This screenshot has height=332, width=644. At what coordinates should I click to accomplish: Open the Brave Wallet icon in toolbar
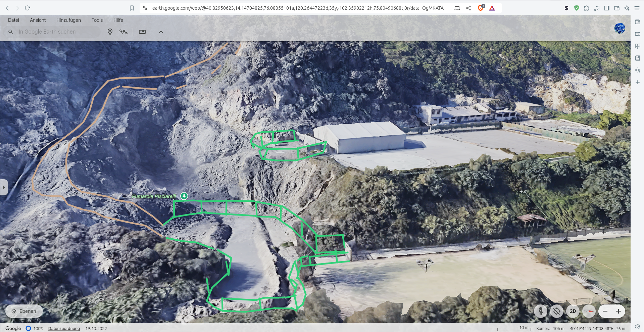tap(617, 8)
